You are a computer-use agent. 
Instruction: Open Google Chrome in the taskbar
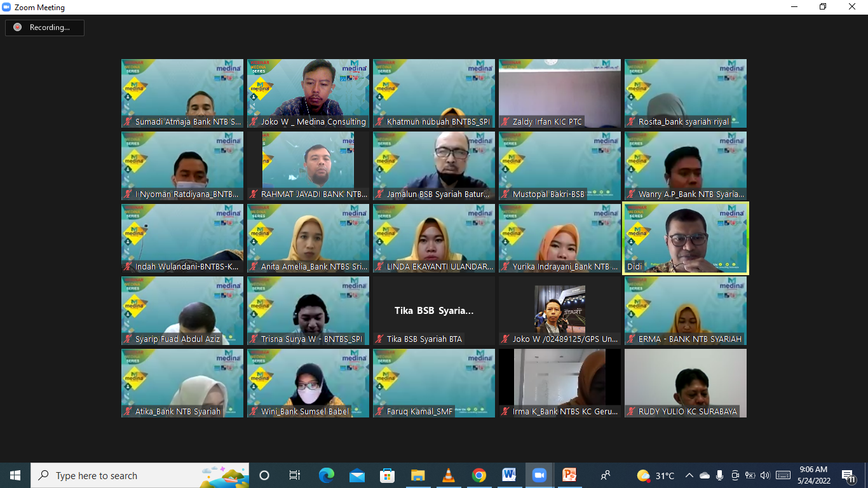(x=478, y=475)
